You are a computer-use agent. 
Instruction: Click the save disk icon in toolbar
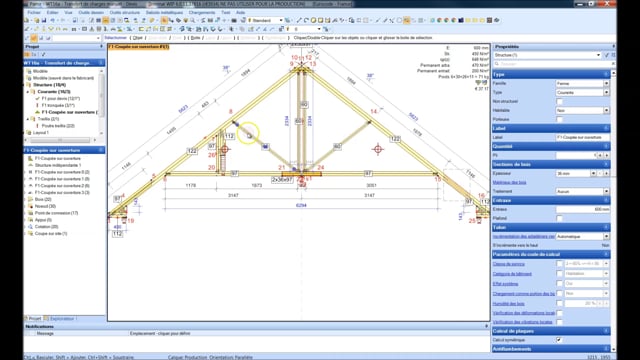[44, 20]
